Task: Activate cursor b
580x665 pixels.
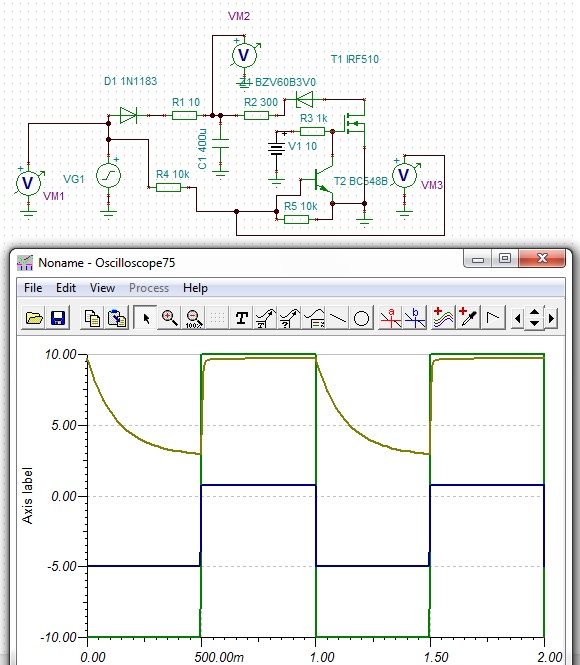Action: (415, 318)
